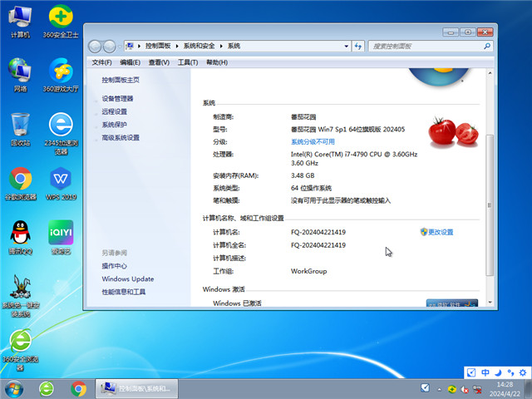Select the 网络 desktop icon
The height and width of the screenshot is (399, 532).
[20, 76]
